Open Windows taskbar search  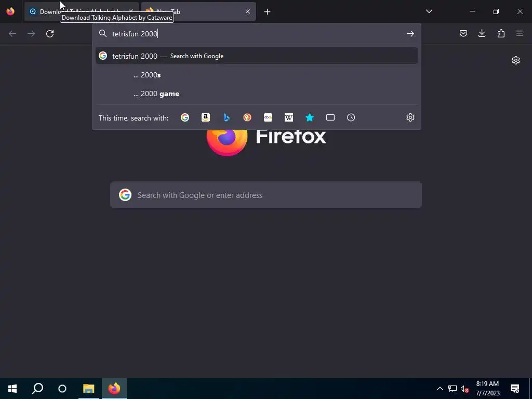click(37, 389)
